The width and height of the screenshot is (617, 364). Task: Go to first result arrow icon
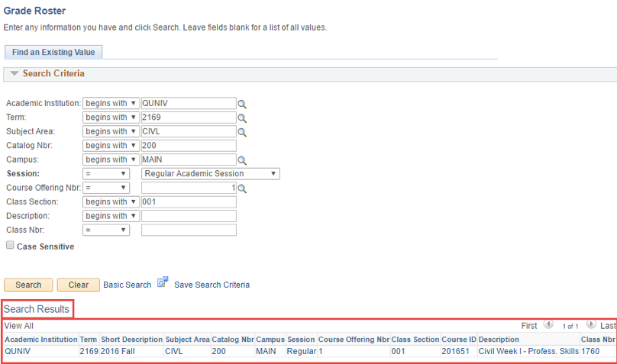548,325
